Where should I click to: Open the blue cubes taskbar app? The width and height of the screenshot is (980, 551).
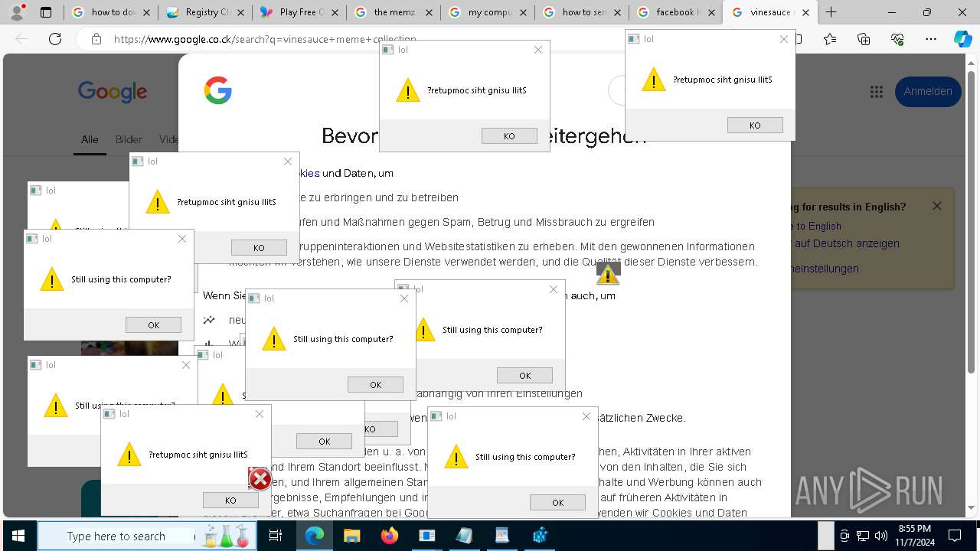point(540,536)
